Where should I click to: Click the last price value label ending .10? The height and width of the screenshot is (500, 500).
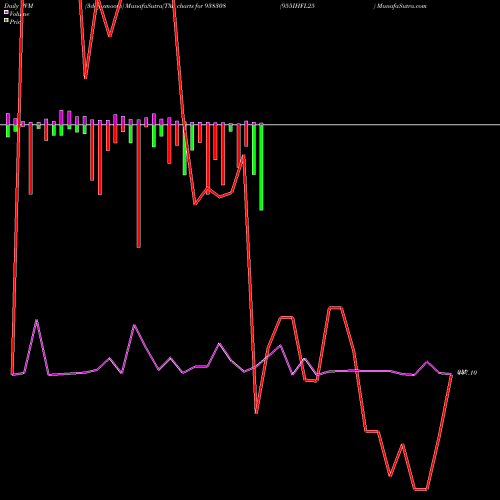tap(467, 373)
